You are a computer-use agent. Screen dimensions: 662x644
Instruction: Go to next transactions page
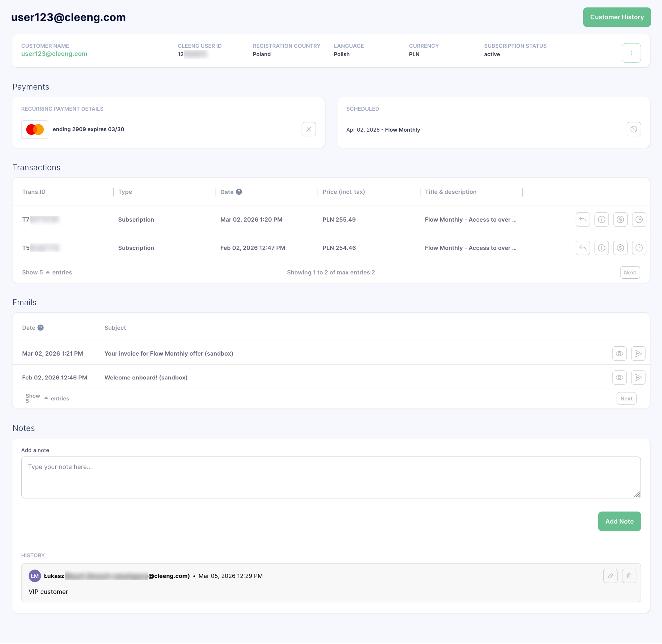pyautogui.click(x=630, y=272)
